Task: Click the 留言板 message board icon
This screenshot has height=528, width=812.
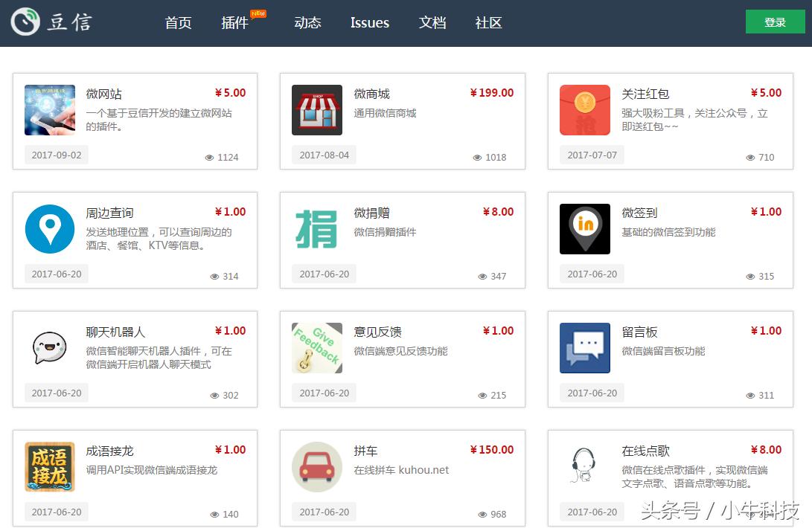Action: [584, 348]
